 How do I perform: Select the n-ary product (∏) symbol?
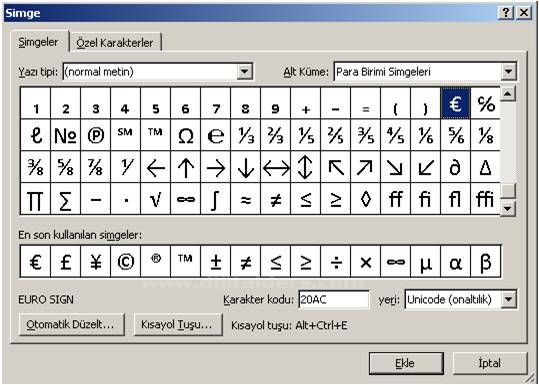click(35, 199)
